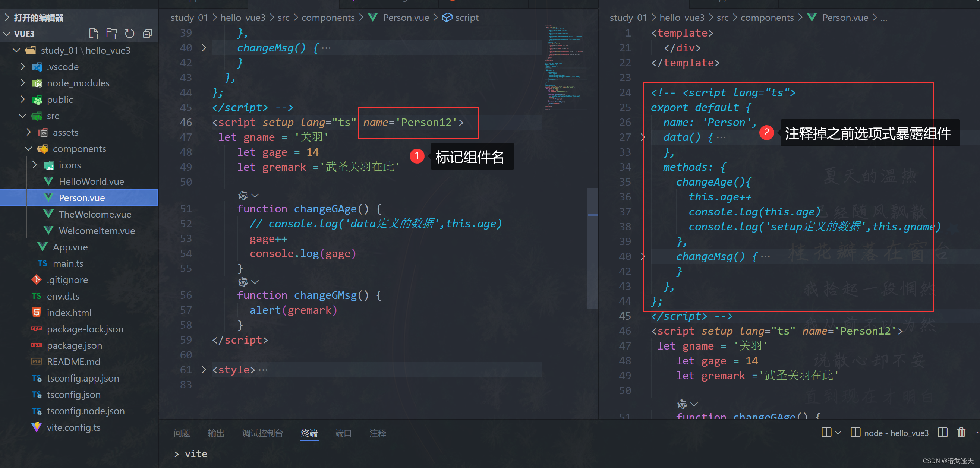Open WelcomeItem.vue file

[97, 230]
